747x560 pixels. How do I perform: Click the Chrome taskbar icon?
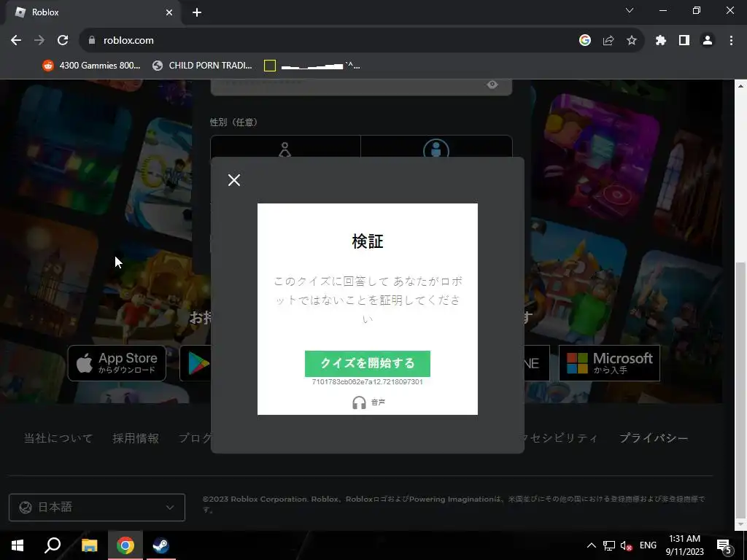pos(125,545)
